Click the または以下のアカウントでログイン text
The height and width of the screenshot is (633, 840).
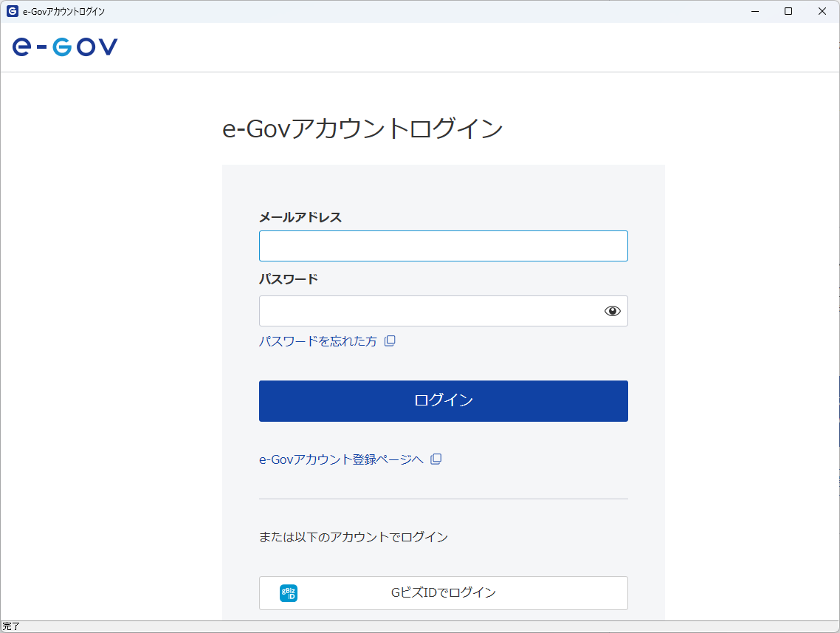click(x=353, y=537)
